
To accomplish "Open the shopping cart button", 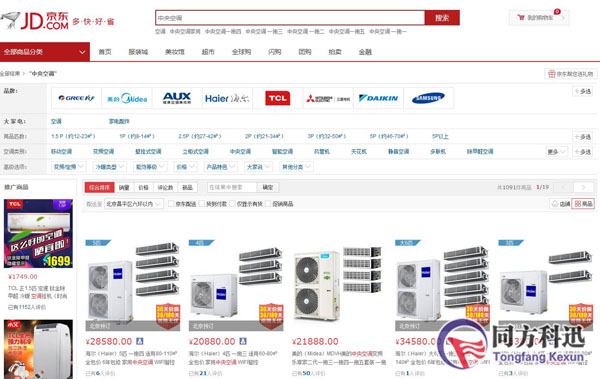I will point(539,18).
